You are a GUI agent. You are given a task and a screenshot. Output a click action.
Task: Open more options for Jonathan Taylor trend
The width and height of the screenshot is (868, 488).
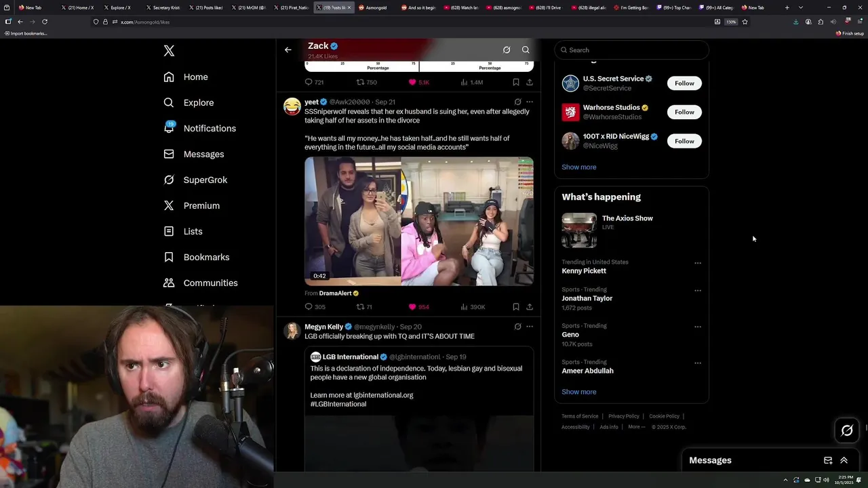[x=697, y=291]
